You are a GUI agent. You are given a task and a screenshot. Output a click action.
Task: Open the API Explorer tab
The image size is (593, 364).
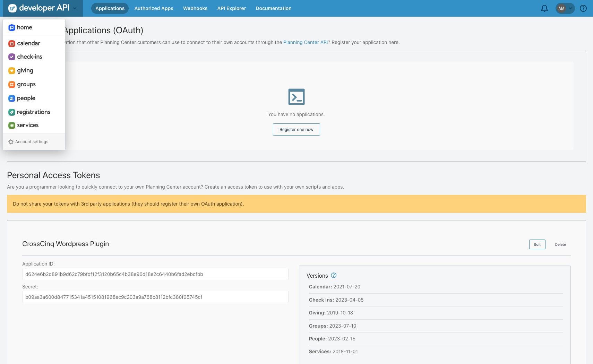pos(232,8)
